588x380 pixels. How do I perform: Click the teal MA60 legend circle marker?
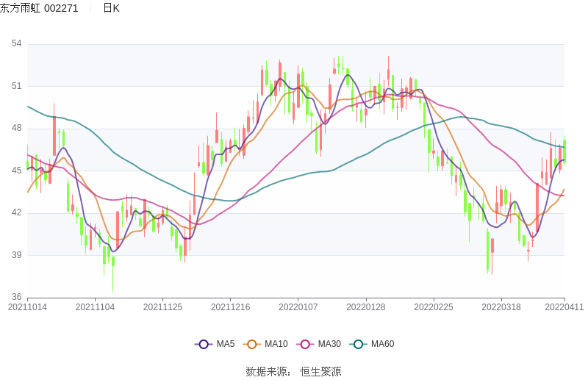coord(358,344)
